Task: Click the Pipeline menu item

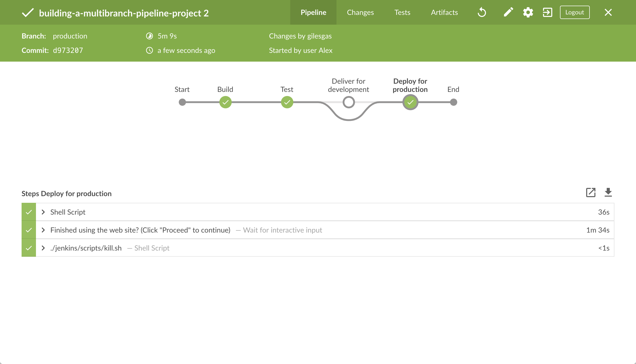Action: pyautogui.click(x=314, y=12)
